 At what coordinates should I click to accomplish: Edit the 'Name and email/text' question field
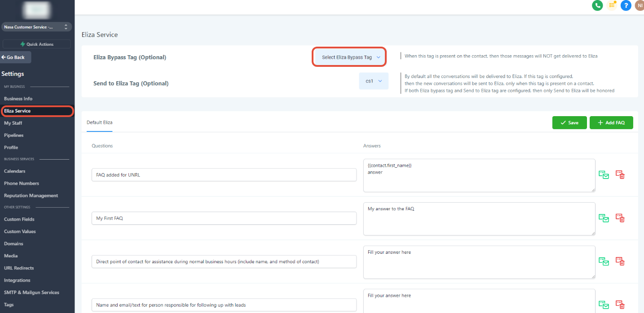coord(224,305)
